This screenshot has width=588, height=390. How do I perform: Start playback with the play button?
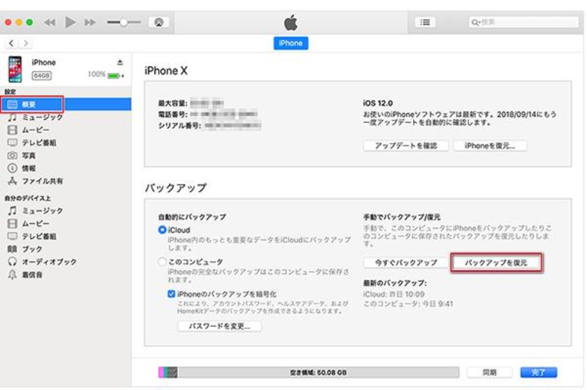[70, 22]
